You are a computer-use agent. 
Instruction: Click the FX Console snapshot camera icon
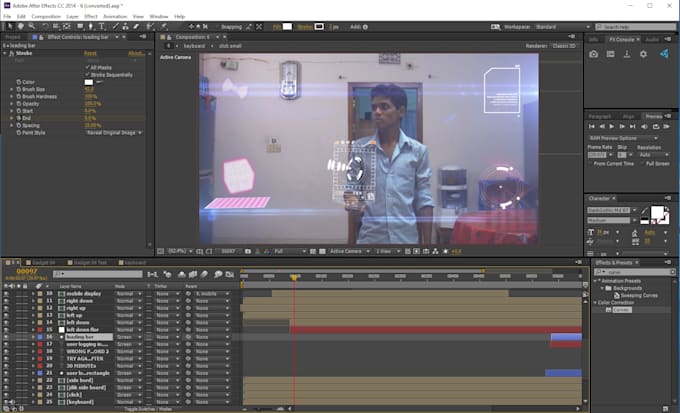coord(593,54)
